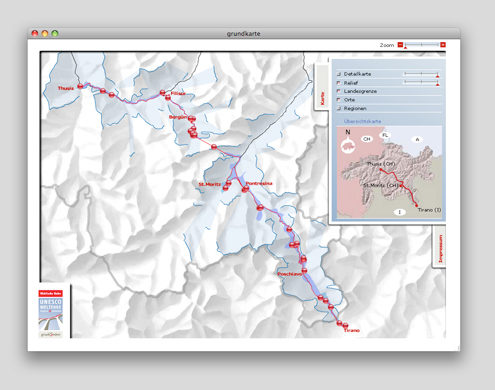Click the red zoom in plus button
This screenshot has height=390, width=495.
443,45
